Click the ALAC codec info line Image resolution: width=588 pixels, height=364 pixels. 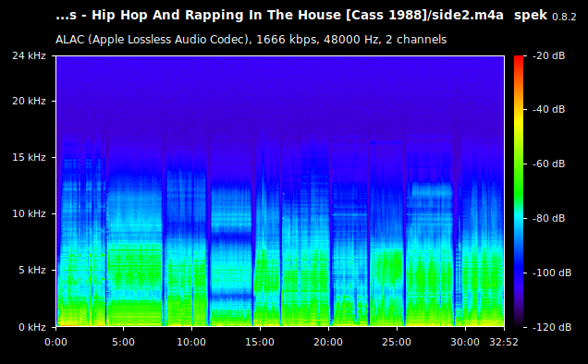[251, 40]
